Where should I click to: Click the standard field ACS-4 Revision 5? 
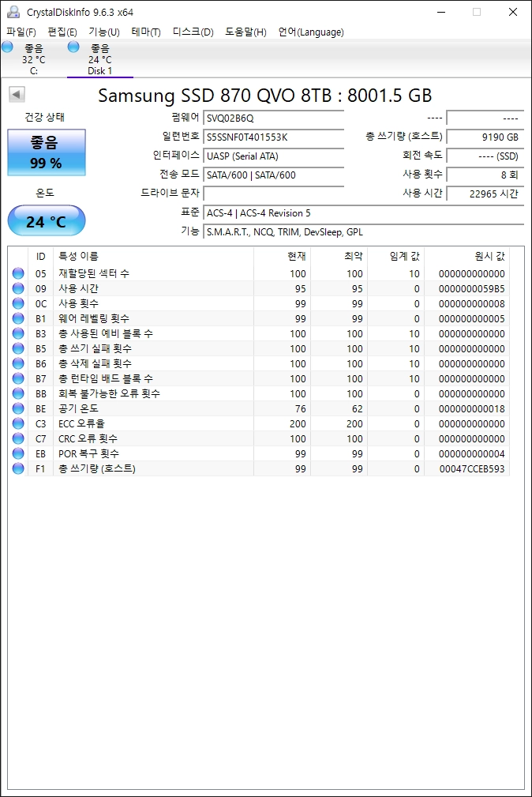(x=363, y=213)
